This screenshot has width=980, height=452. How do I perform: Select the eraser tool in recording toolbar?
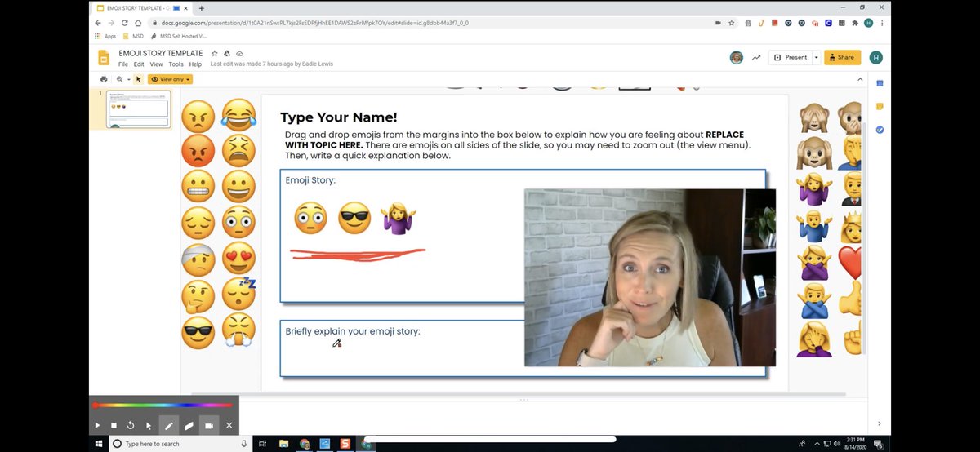point(189,425)
